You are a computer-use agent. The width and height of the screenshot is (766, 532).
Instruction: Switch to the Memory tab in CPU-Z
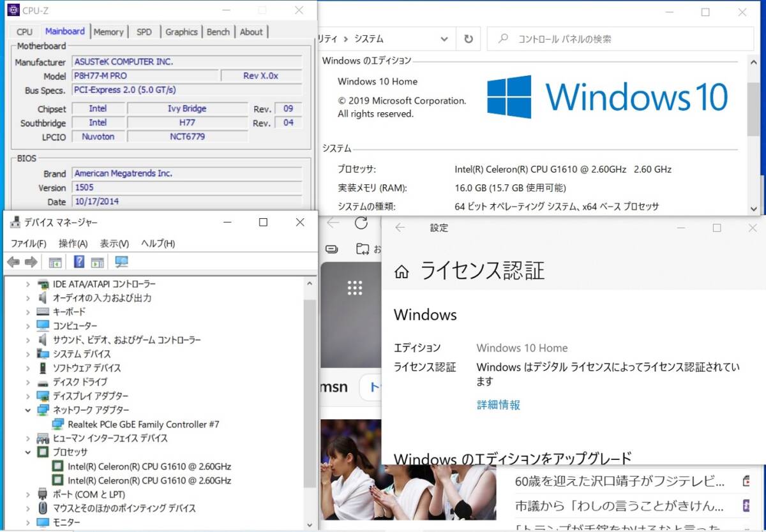[109, 32]
